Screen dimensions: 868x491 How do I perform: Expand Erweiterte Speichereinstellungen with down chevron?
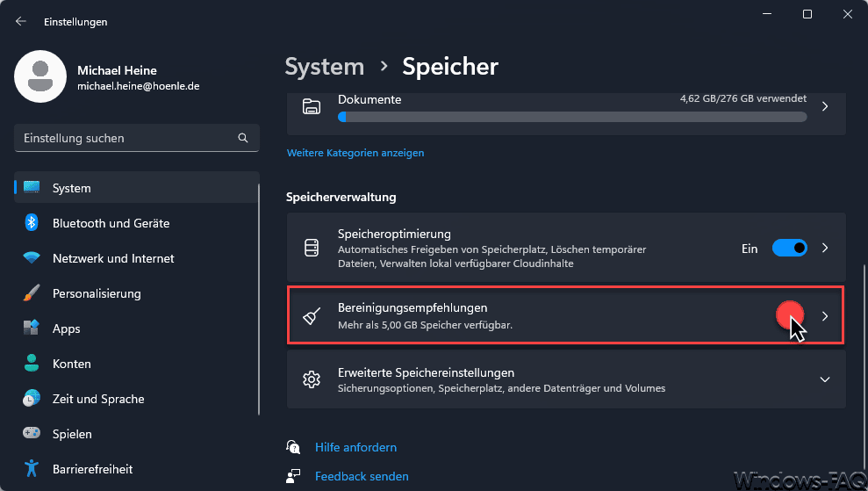point(825,379)
